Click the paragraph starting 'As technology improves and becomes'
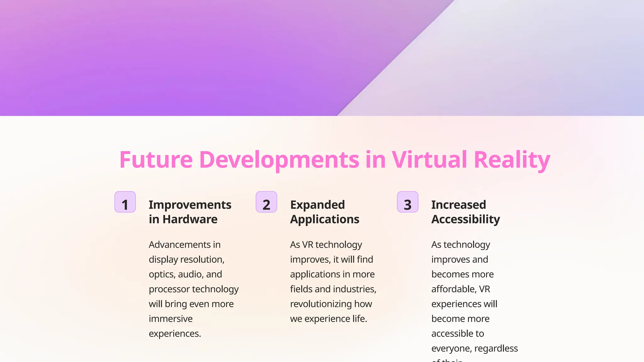Image resolution: width=644 pixels, height=362 pixels. 475,300
